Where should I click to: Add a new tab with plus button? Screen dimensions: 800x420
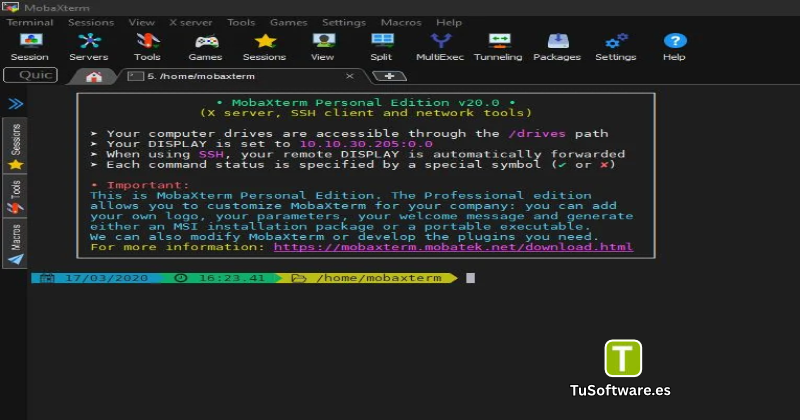click(x=389, y=76)
